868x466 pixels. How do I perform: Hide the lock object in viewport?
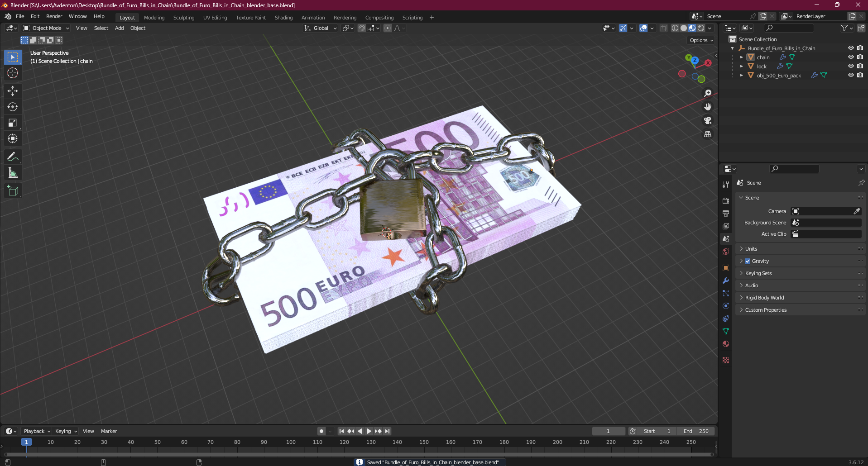pyautogui.click(x=851, y=66)
